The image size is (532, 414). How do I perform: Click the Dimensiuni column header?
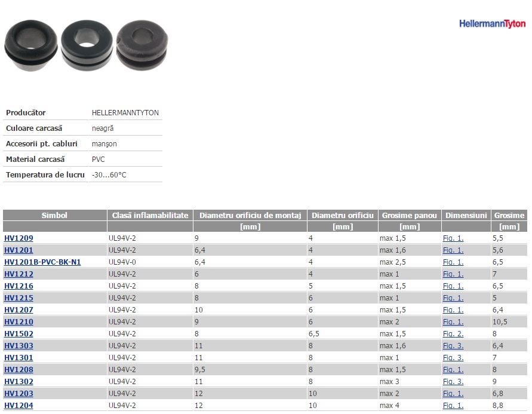(x=466, y=215)
